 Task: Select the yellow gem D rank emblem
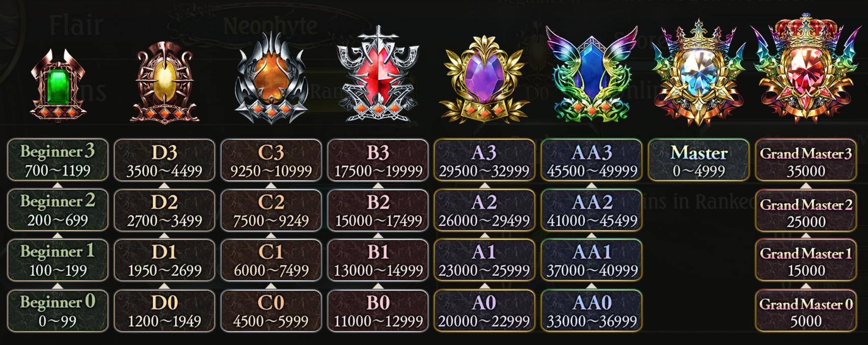[x=164, y=83]
